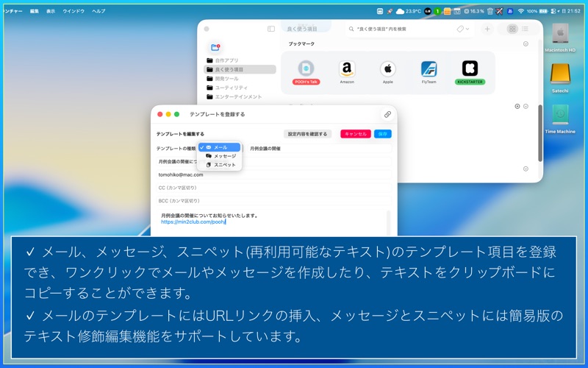Click the link icon in template window
The height and width of the screenshot is (368, 588).
click(387, 114)
